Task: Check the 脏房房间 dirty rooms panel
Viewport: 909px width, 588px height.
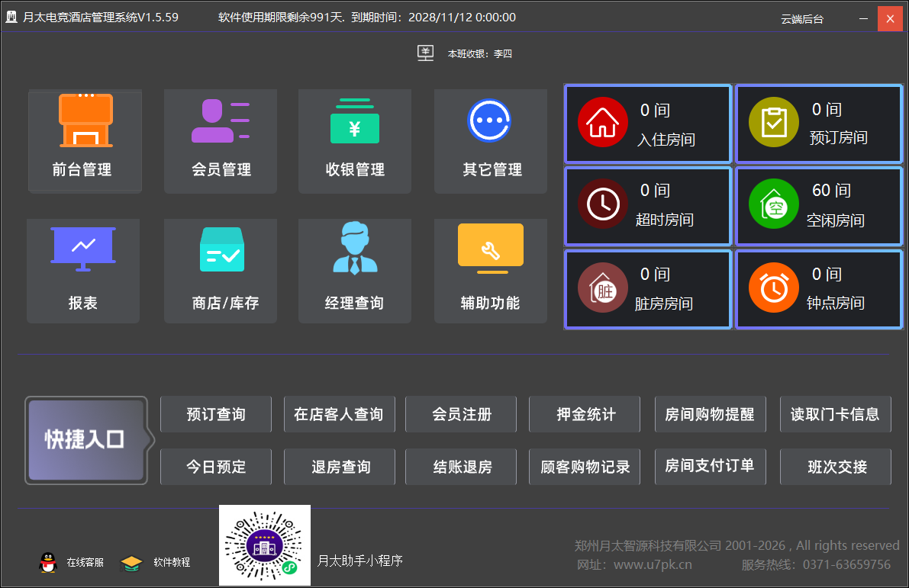Action: pyautogui.click(x=647, y=289)
